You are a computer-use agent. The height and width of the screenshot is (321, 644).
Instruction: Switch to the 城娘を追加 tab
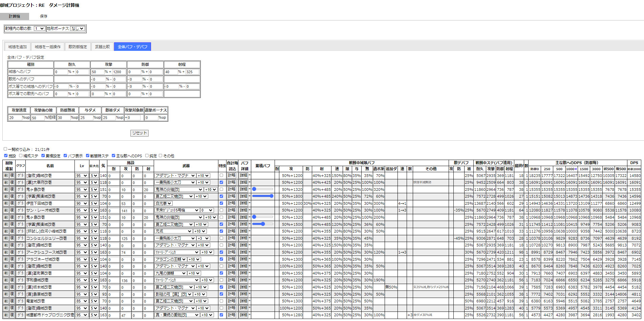[x=18, y=47]
